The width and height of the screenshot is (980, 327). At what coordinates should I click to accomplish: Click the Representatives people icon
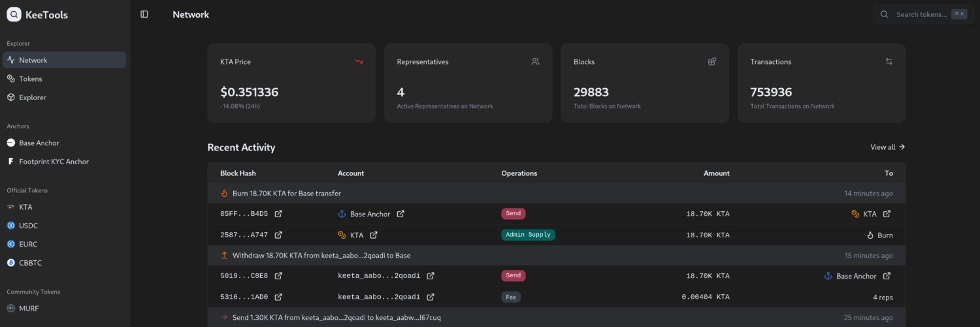pos(535,61)
